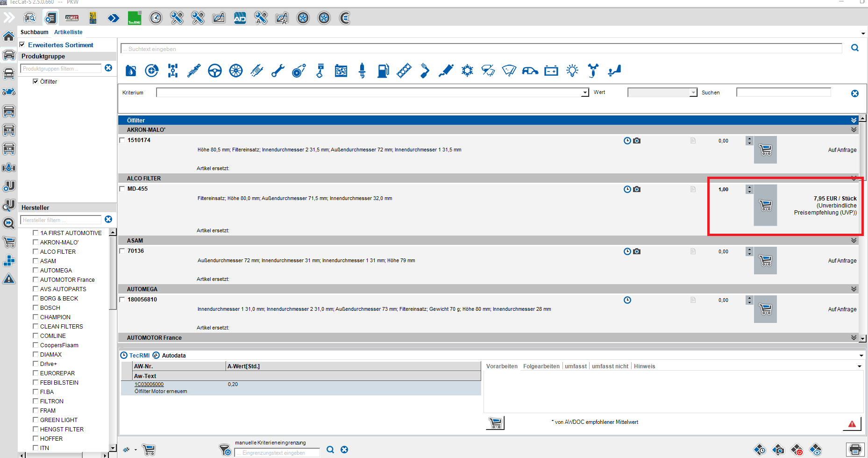Switch to the Suchbaum tab

tap(35, 32)
